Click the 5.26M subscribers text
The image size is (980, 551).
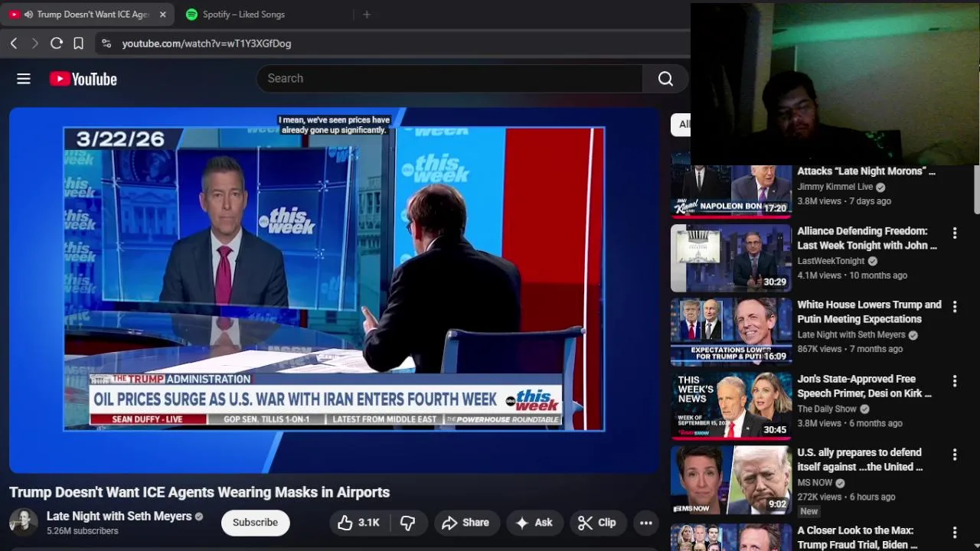tap(83, 531)
